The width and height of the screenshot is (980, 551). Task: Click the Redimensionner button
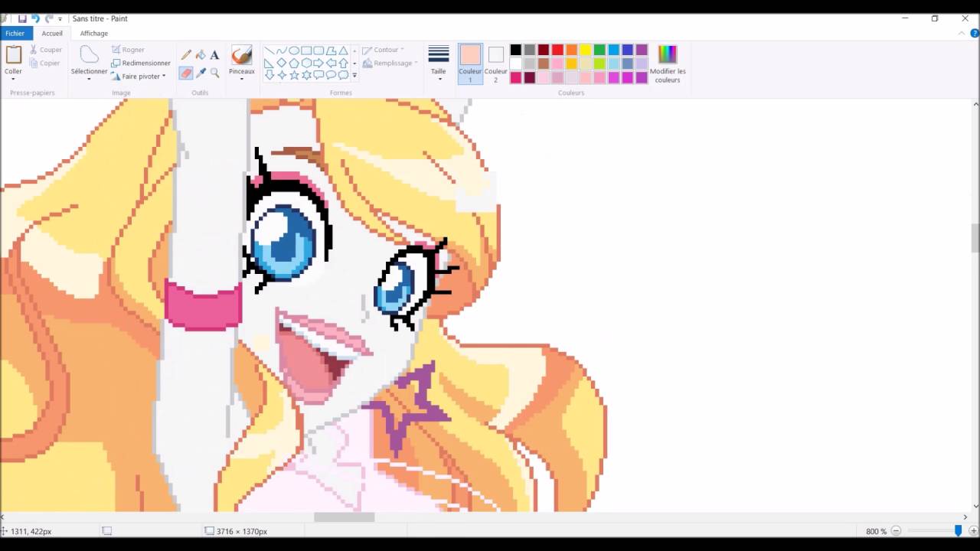pyautogui.click(x=141, y=63)
